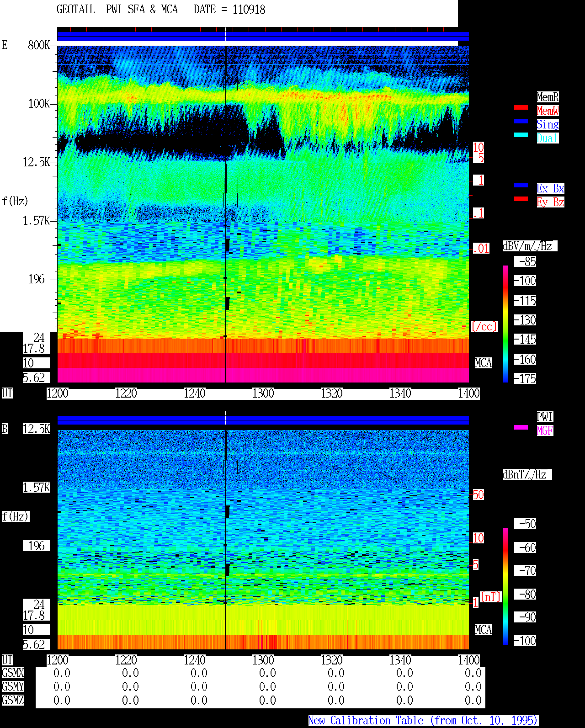Open the New Calibration Table link
585x728 pixels.
click(423, 721)
